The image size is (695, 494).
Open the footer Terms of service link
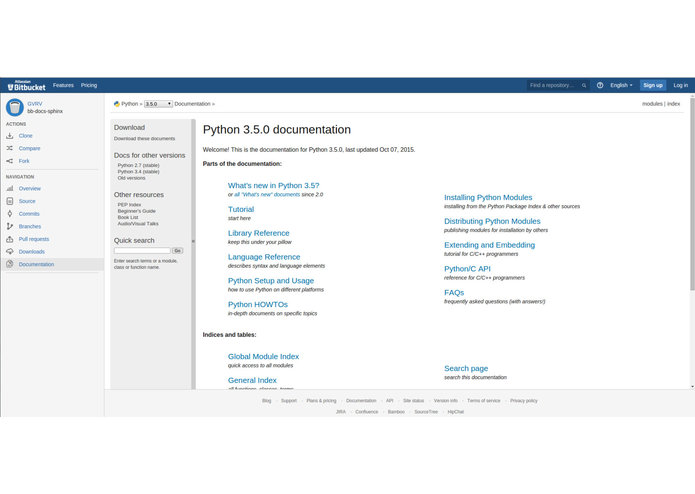click(x=484, y=401)
